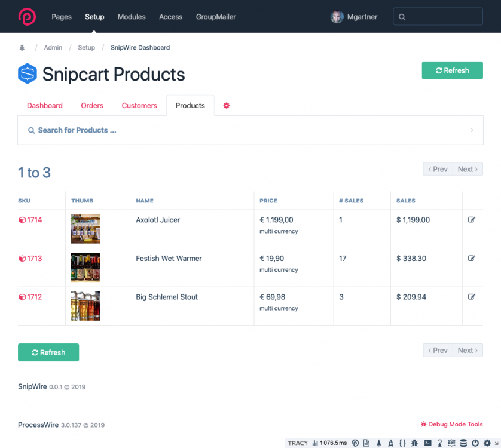Click the blue Snipcart logo beside the title
Image resolution: width=501 pixels, height=448 pixels.
tap(27, 73)
